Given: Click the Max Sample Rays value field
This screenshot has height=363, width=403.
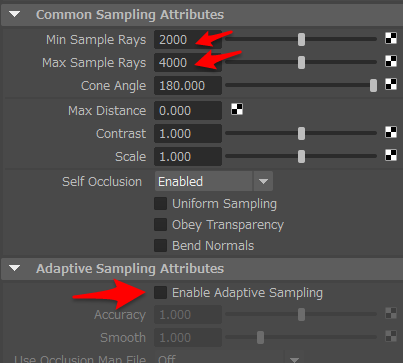Looking at the screenshot, I should [188, 63].
